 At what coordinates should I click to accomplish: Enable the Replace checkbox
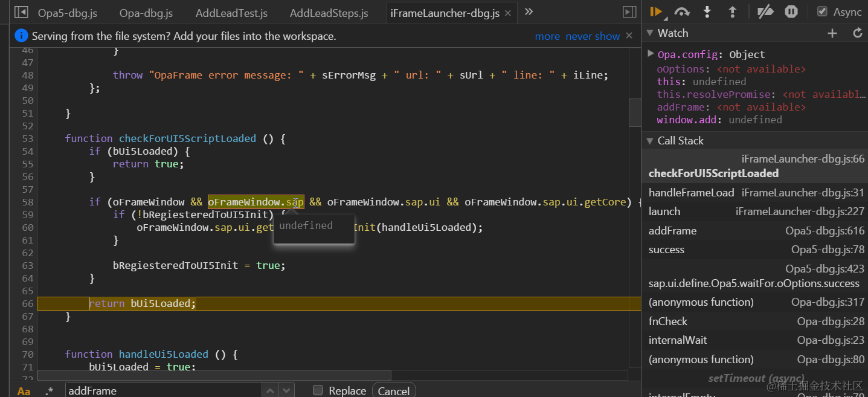click(x=318, y=390)
